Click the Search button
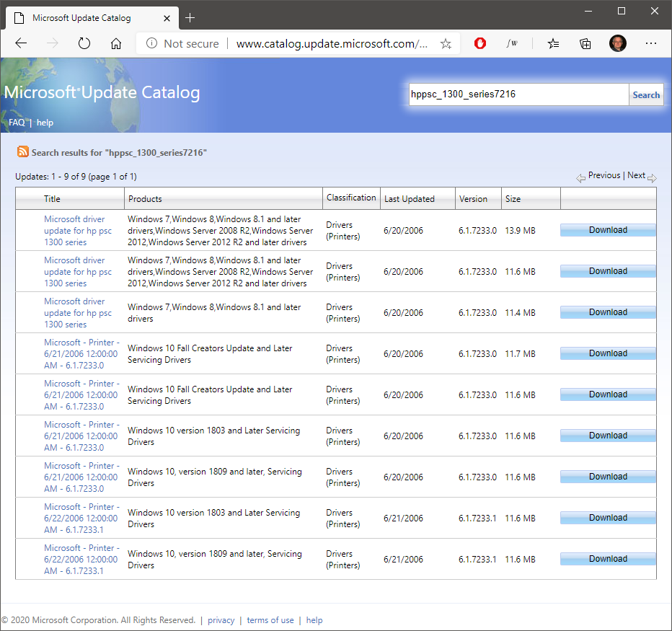The width and height of the screenshot is (672, 631). pos(646,94)
